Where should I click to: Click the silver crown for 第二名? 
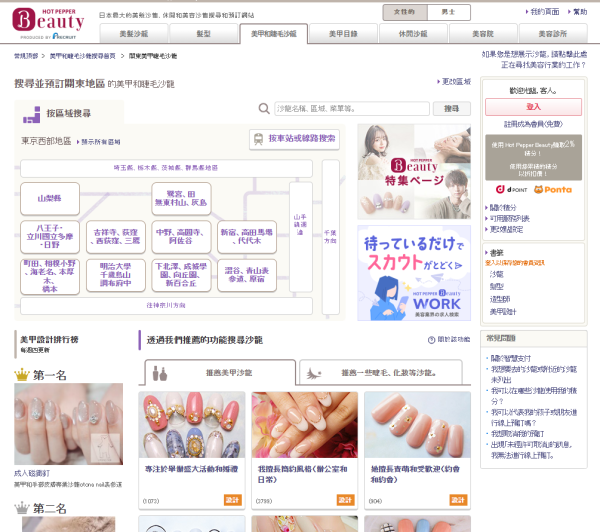[x=22, y=508]
